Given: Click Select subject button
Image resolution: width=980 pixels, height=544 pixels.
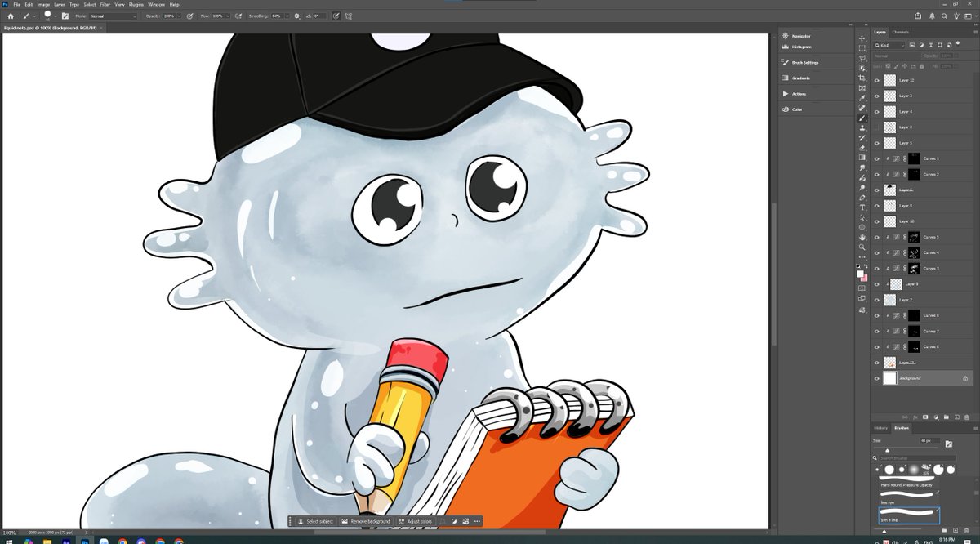Looking at the screenshot, I should (314, 521).
